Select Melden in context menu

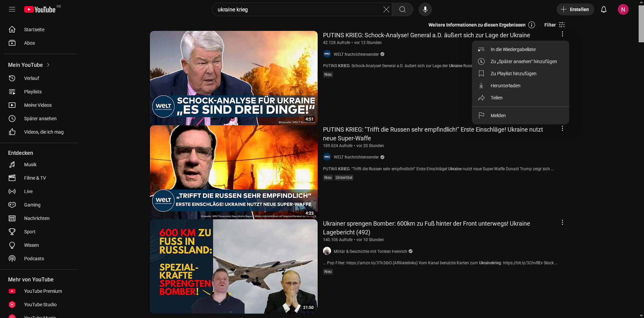tap(520, 116)
